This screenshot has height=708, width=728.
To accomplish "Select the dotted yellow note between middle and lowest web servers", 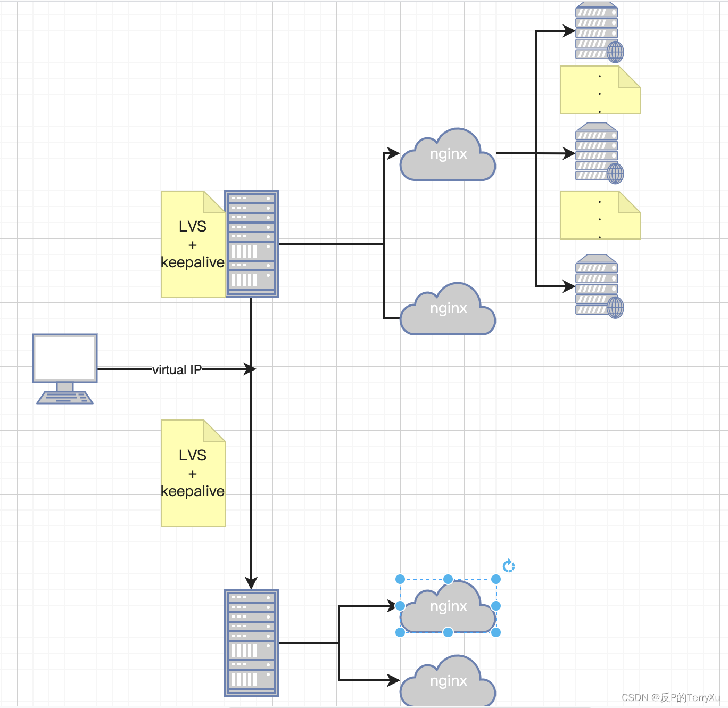I will click(x=600, y=215).
